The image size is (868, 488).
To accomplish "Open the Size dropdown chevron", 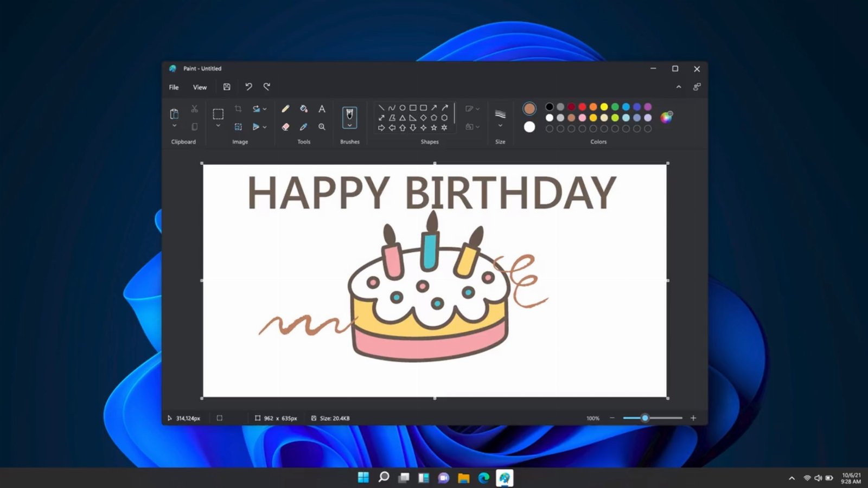I will click(x=500, y=126).
